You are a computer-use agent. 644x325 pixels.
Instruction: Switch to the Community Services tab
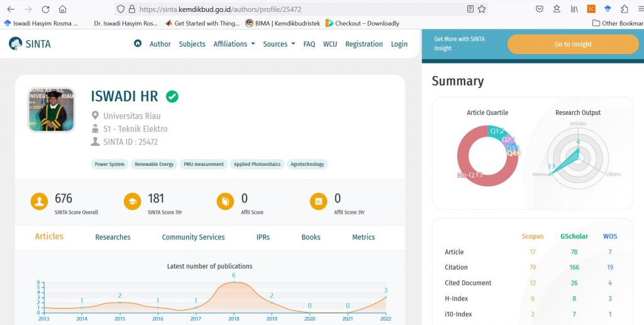(x=194, y=237)
